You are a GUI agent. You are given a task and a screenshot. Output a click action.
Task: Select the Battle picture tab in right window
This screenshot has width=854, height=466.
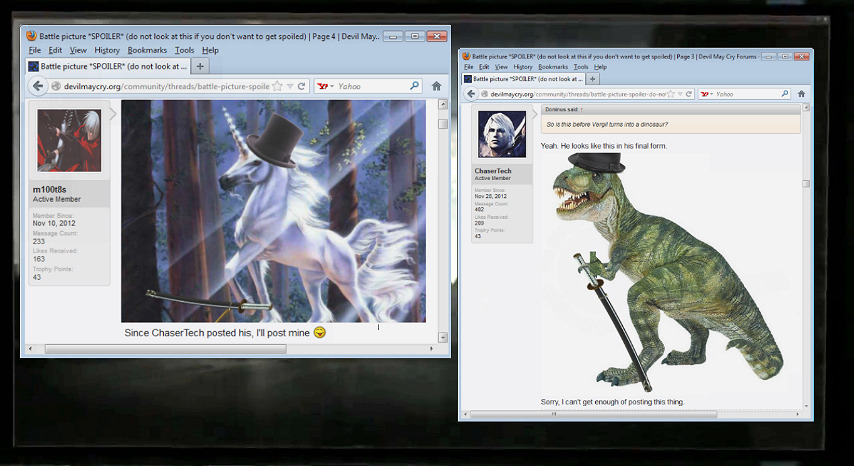[x=523, y=79]
